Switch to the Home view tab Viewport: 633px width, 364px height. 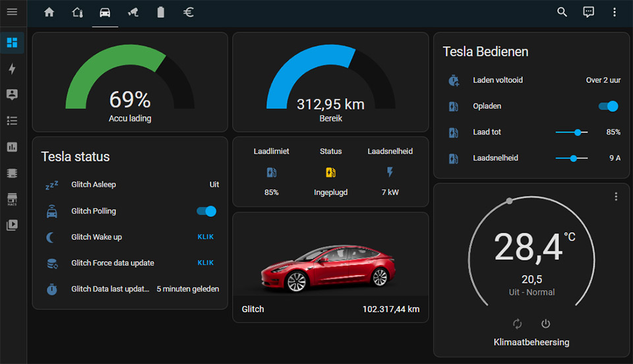[49, 12]
